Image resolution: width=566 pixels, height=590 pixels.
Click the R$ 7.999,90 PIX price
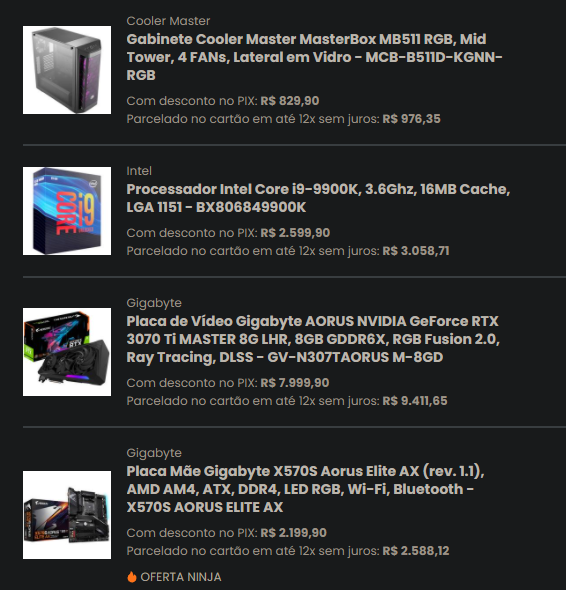point(295,383)
